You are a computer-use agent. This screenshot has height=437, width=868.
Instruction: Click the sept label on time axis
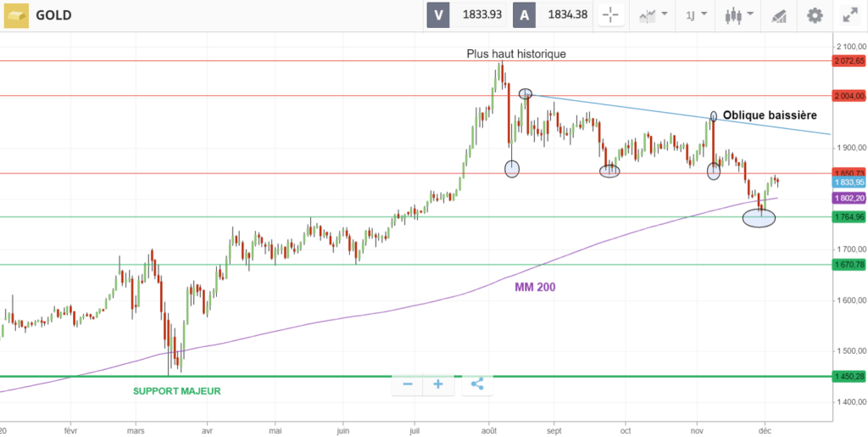554,429
